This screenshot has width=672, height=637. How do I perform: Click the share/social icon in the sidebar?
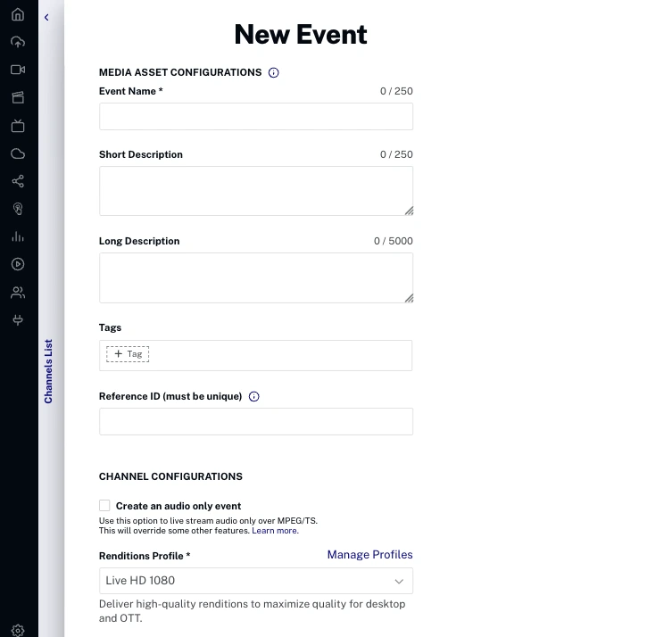(17, 181)
